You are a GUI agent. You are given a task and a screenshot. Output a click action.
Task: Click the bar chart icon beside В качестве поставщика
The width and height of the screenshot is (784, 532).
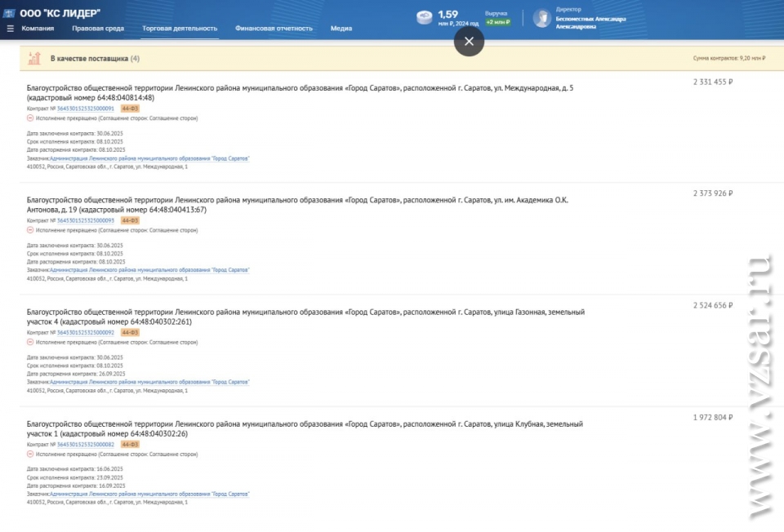coord(34,59)
